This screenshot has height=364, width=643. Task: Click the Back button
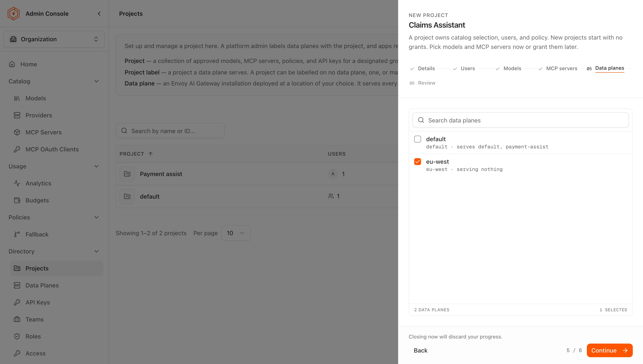tap(421, 350)
